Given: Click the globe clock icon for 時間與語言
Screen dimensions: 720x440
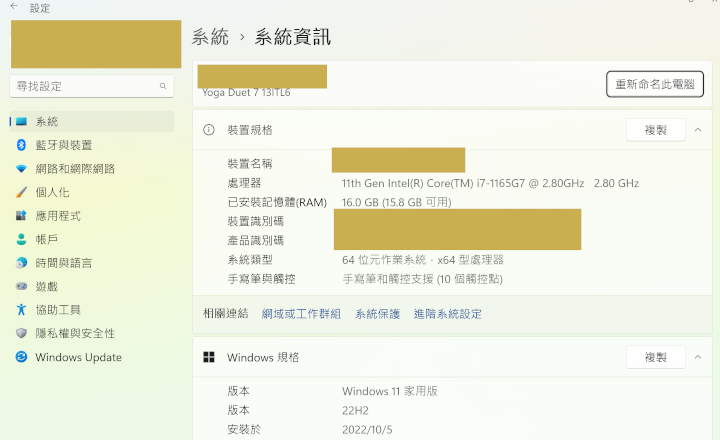Looking at the screenshot, I should click(21, 263).
